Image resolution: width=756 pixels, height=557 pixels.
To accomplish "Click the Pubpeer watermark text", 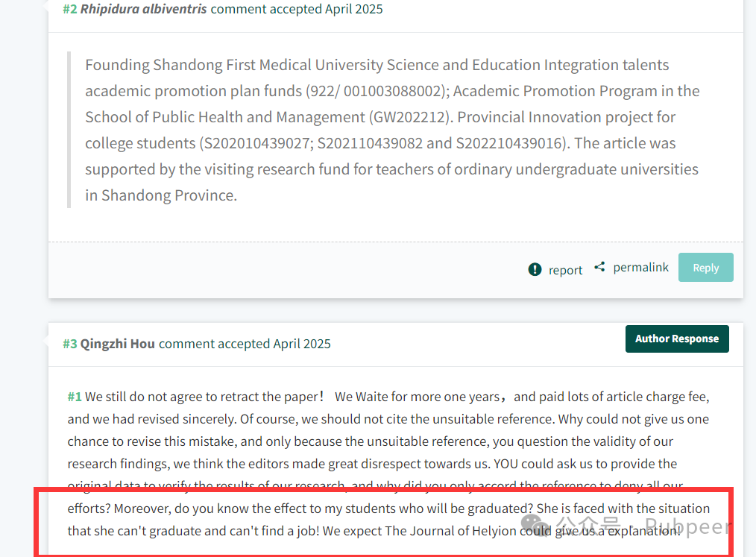I will tap(688, 526).
